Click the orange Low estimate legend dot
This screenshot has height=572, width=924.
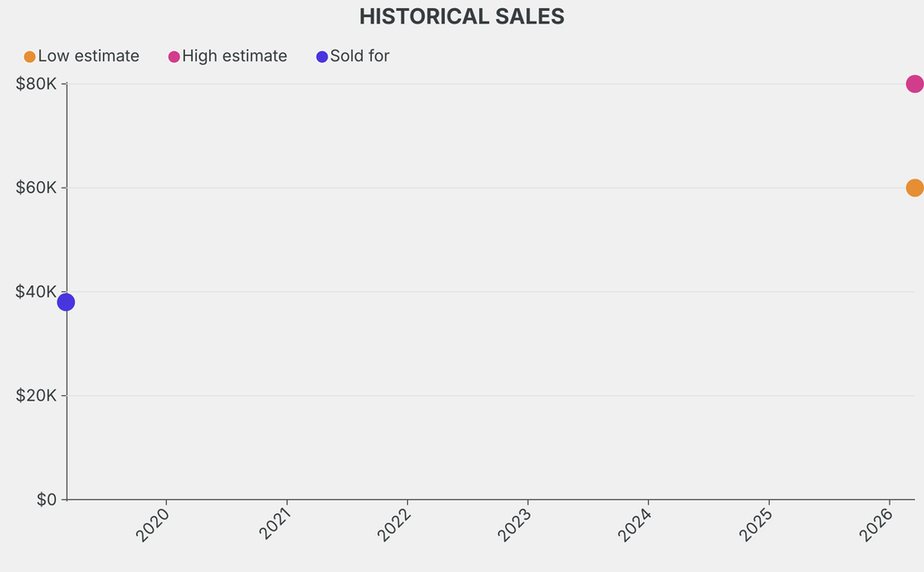tap(30, 57)
